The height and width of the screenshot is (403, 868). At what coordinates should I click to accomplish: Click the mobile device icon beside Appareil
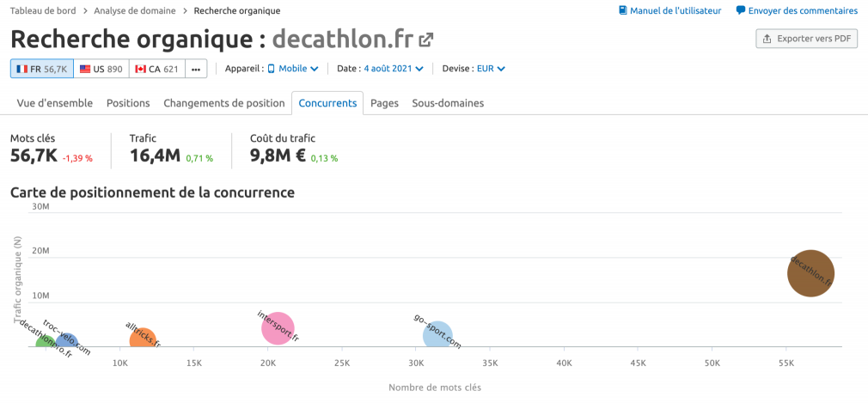click(x=272, y=69)
